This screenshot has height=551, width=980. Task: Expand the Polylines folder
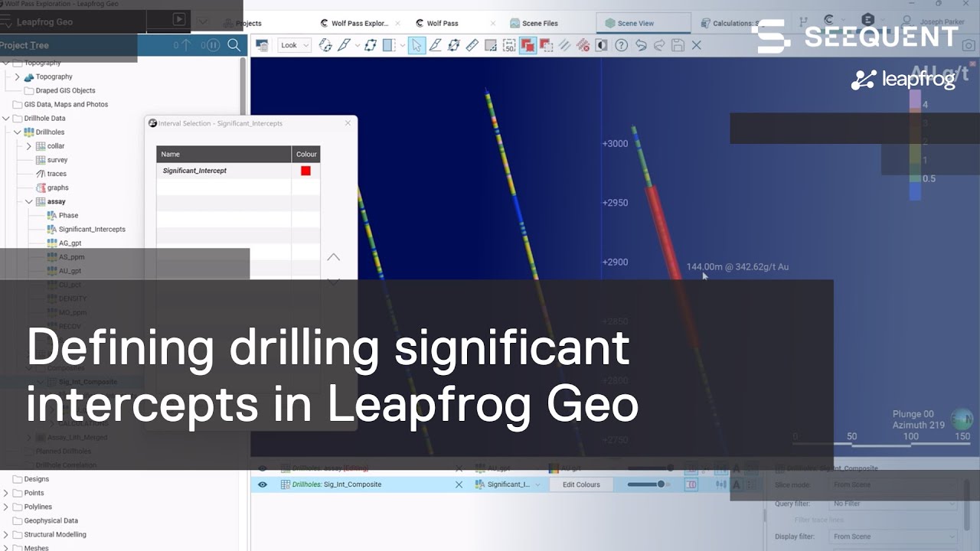click(6, 507)
